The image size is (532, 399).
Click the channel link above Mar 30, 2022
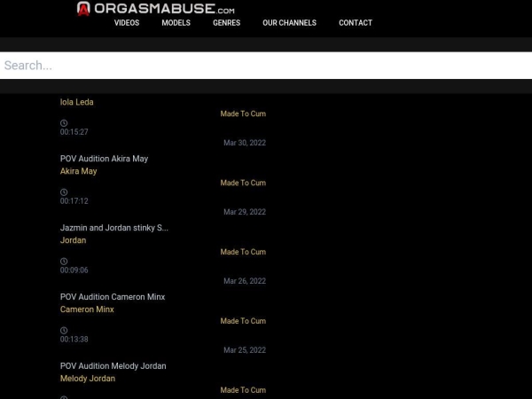(x=243, y=113)
